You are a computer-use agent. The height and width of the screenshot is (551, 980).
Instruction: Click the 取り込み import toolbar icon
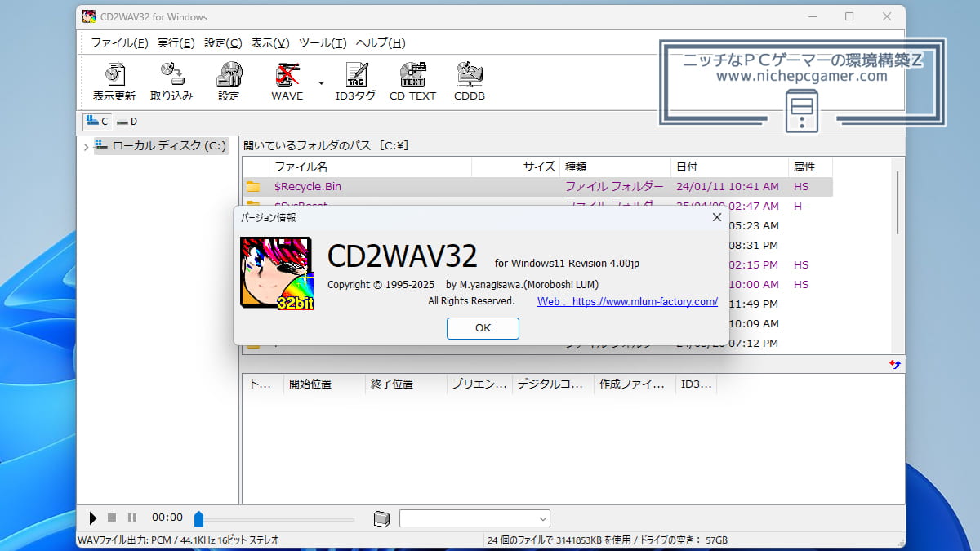(x=171, y=81)
